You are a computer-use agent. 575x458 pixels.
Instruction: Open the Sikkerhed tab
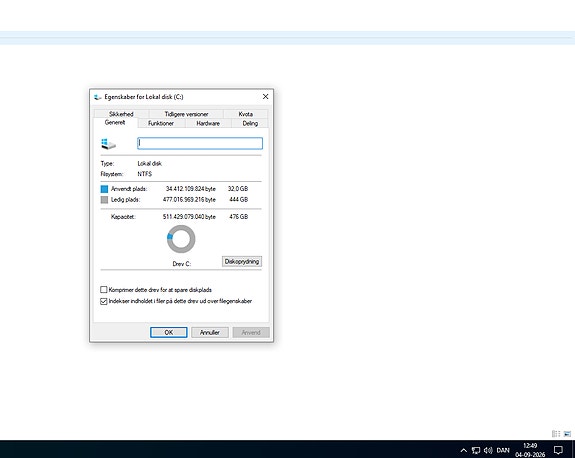coord(121,114)
